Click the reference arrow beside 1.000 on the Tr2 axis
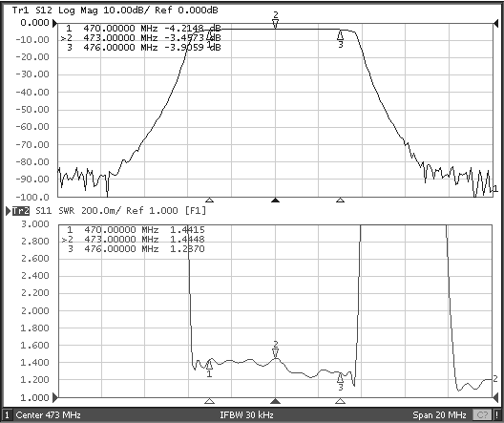504x423 pixels. 55,397
